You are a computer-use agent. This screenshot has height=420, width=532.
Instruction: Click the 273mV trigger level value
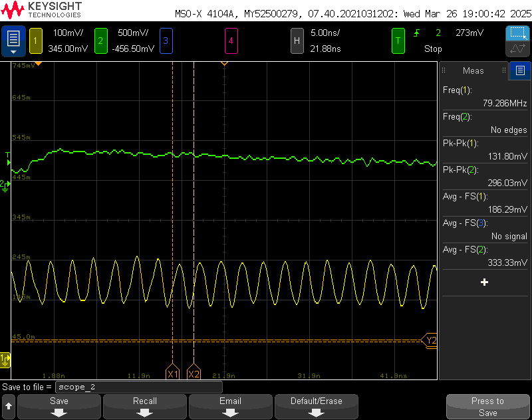pyautogui.click(x=469, y=33)
